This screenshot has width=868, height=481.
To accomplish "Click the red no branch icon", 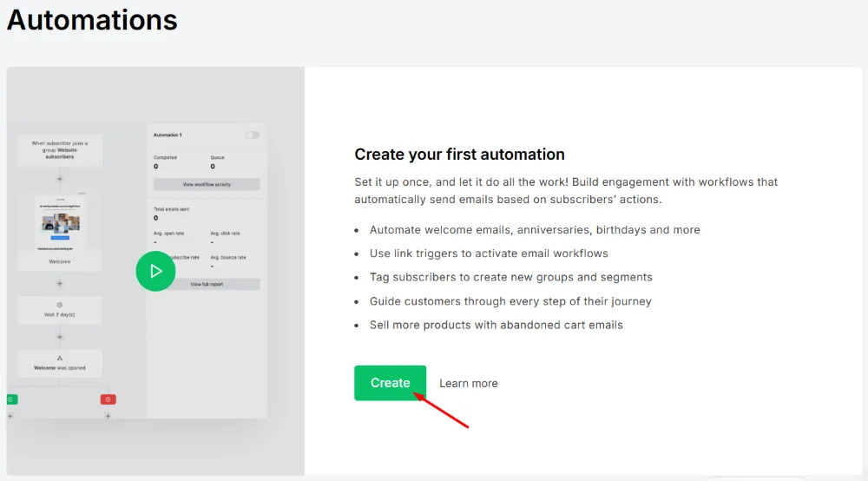I will click(x=108, y=399).
